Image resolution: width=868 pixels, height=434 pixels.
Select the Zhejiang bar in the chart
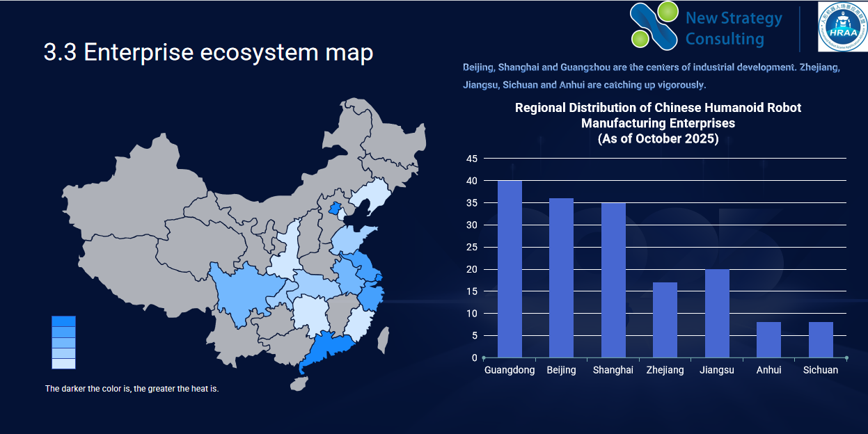pyautogui.click(x=665, y=320)
